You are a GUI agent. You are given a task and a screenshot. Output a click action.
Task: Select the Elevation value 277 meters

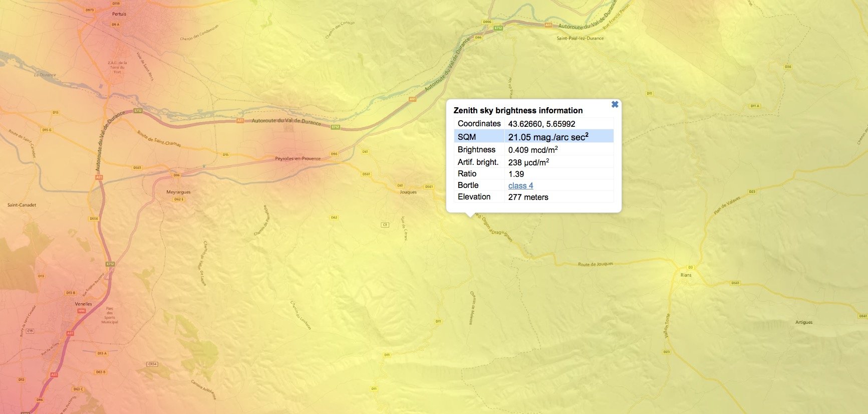coord(528,197)
